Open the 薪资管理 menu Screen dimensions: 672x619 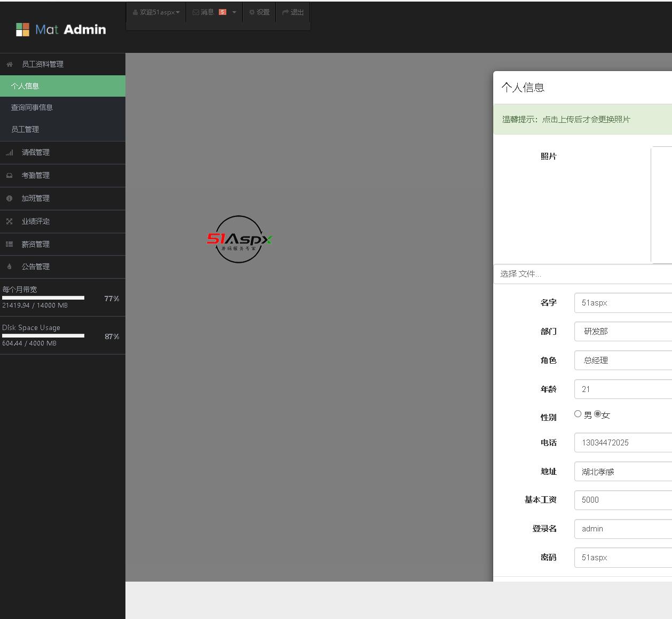tap(62, 244)
